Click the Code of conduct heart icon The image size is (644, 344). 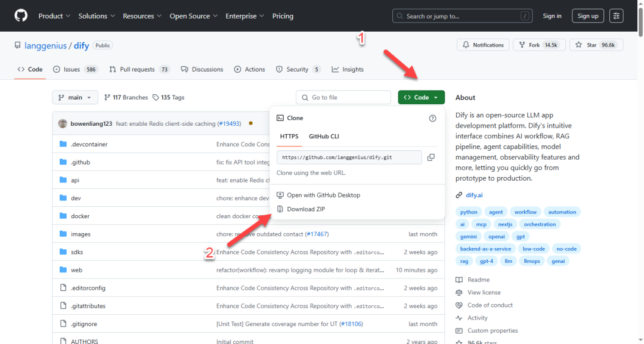(x=459, y=305)
